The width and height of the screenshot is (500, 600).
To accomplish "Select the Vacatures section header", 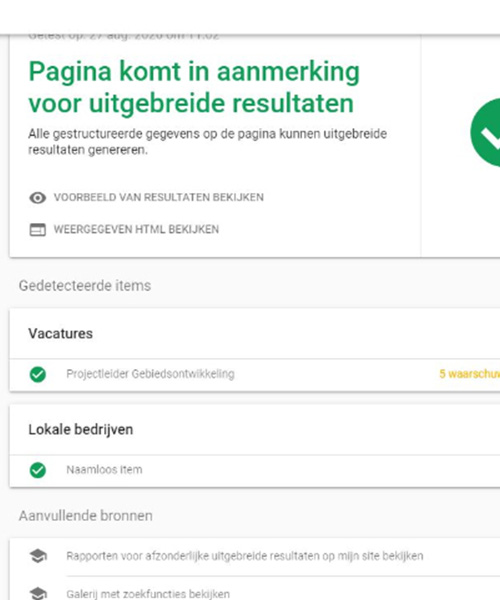I will click(60, 334).
